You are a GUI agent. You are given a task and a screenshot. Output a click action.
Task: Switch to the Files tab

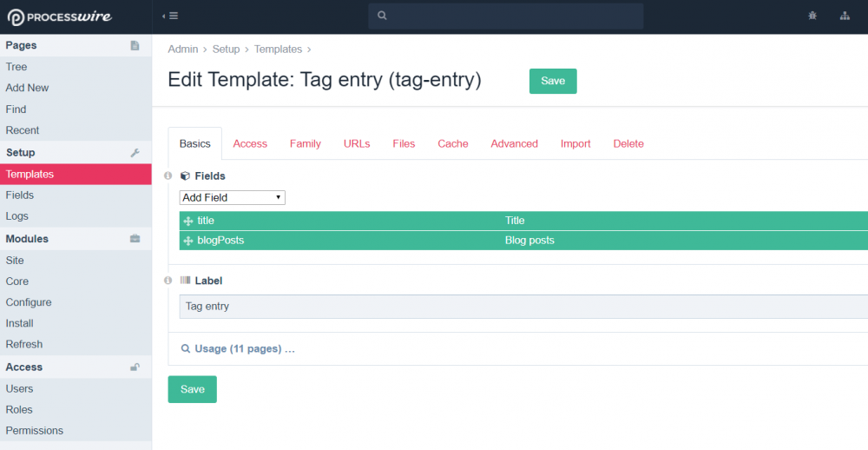pos(404,143)
